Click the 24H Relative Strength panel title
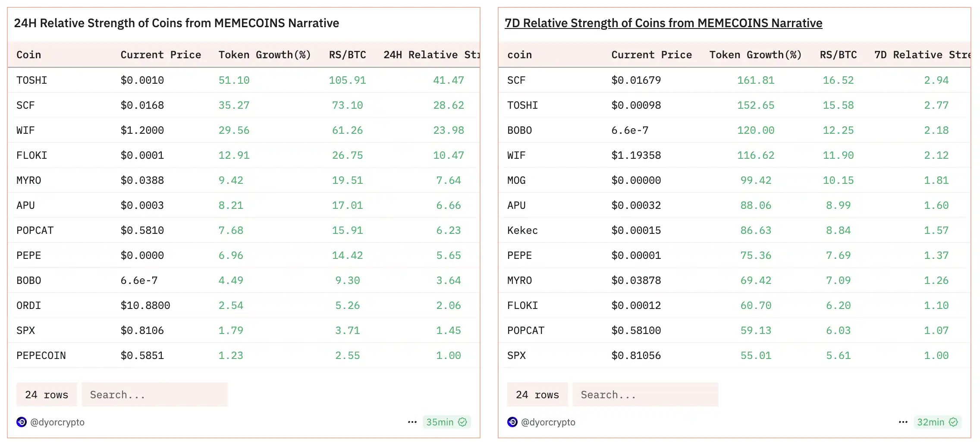This screenshot has height=447, width=980. 176,23
